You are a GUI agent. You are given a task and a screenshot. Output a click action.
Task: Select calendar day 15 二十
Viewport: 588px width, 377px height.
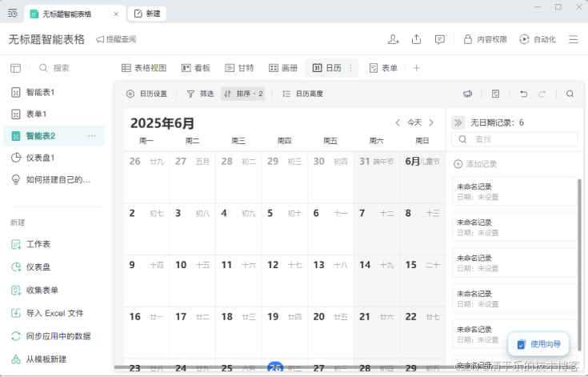[422, 281]
